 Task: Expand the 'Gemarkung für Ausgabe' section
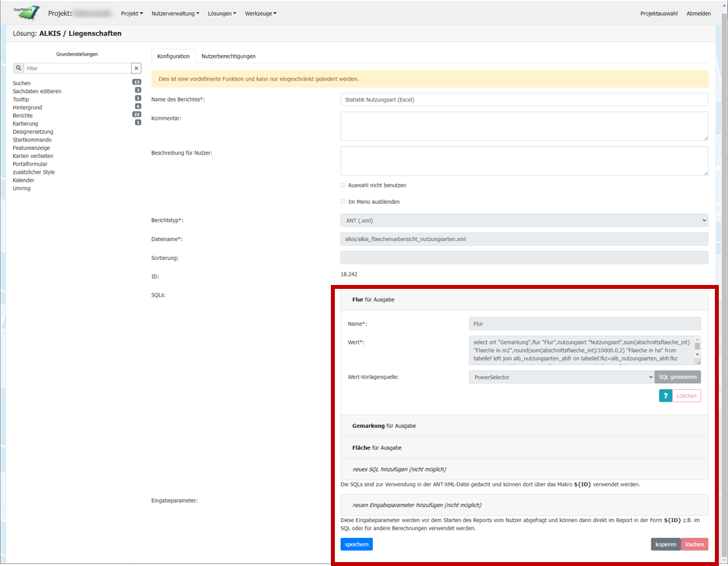384,426
